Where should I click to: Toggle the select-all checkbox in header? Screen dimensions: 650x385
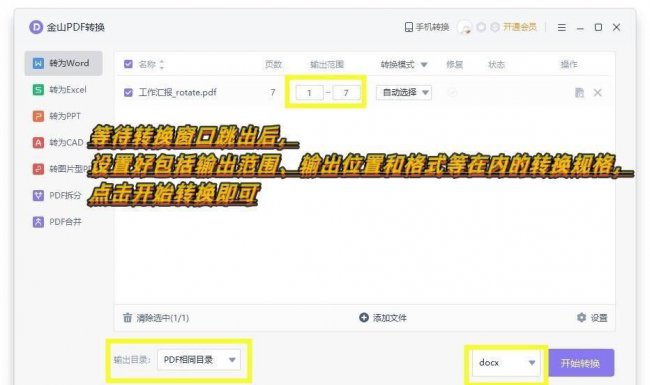tap(128, 64)
